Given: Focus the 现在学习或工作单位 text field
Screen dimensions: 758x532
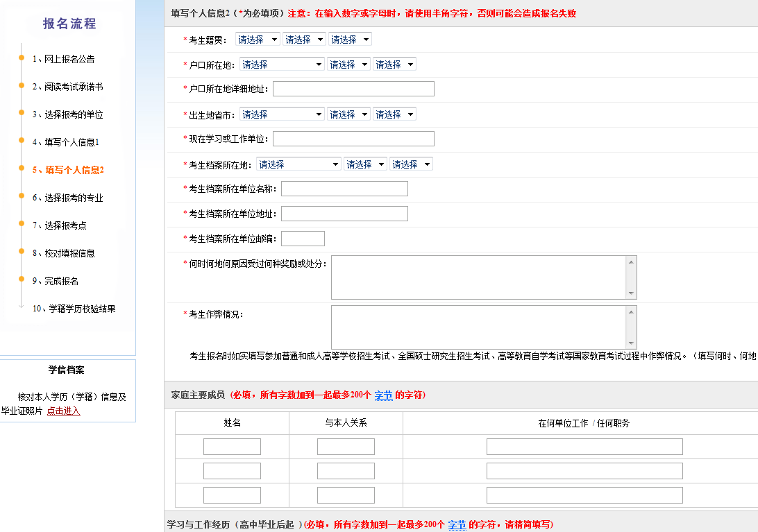Looking at the screenshot, I should point(353,139).
